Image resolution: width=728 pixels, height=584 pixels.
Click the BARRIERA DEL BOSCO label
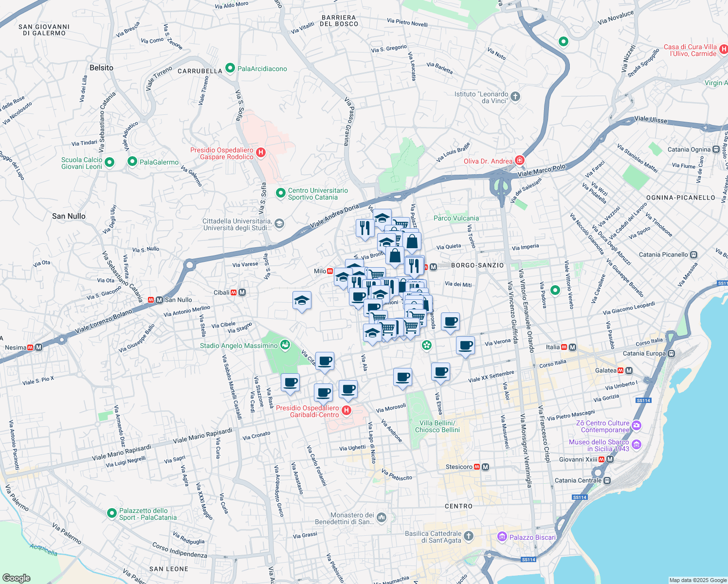340,20
